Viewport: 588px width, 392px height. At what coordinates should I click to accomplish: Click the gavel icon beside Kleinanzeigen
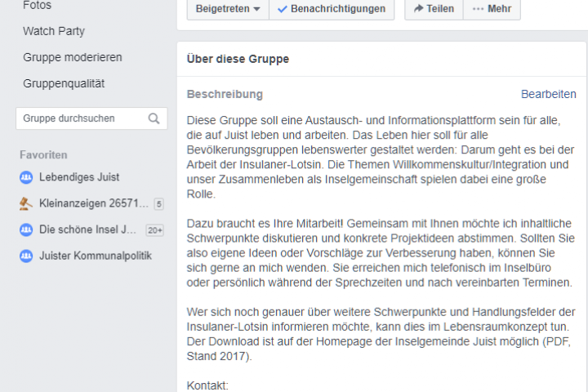pyautogui.click(x=25, y=203)
